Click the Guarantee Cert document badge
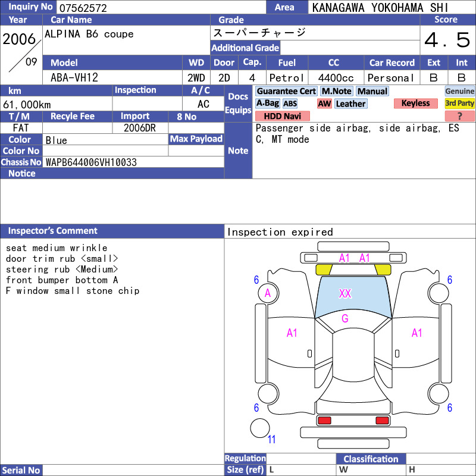 point(286,91)
